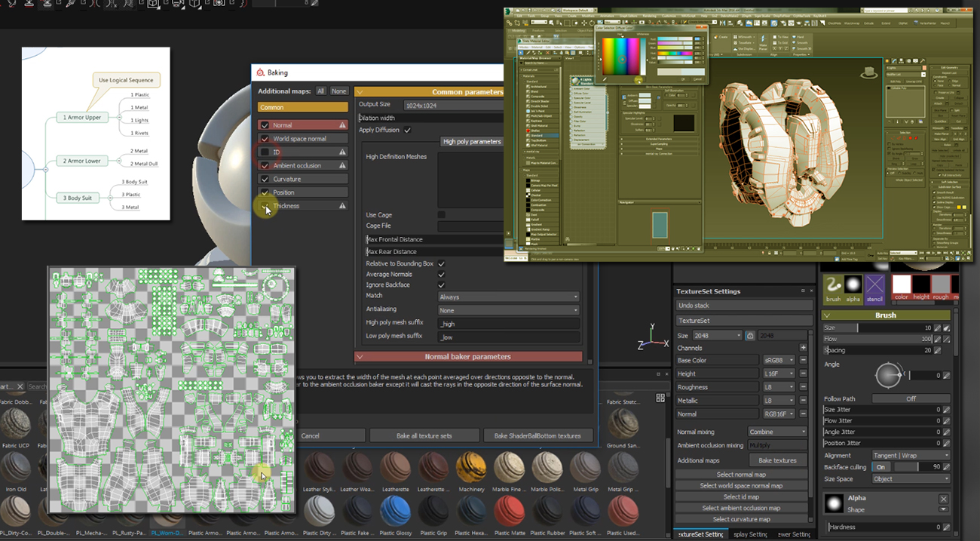Screen dimensions: 980x541
Task: Select the Machinery material thumbnail
Action: (471, 467)
